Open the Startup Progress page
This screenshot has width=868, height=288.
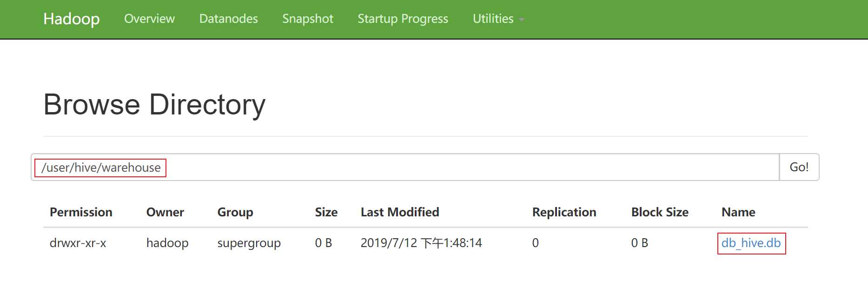(x=403, y=19)
